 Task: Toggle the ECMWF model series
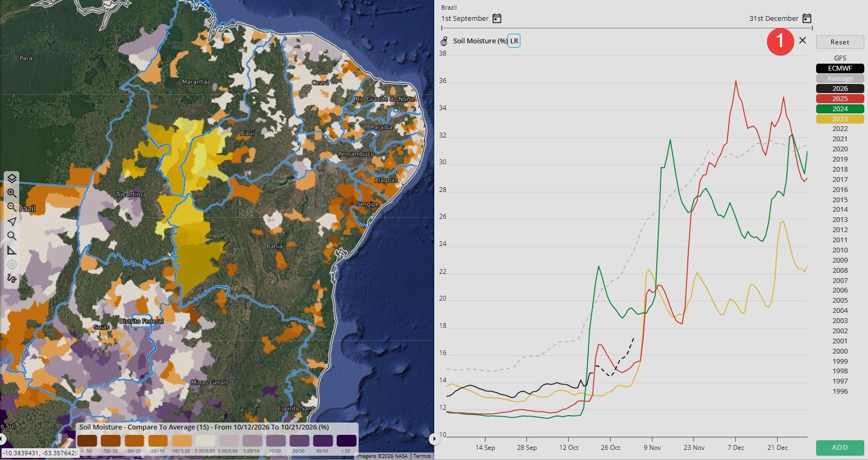[x=840, y=68]
